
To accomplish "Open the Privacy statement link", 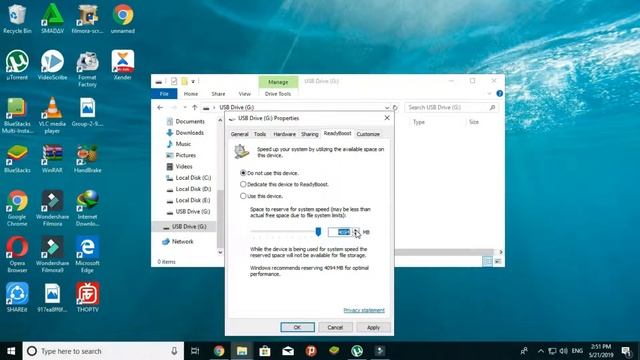I will click(x=364, y=310).
